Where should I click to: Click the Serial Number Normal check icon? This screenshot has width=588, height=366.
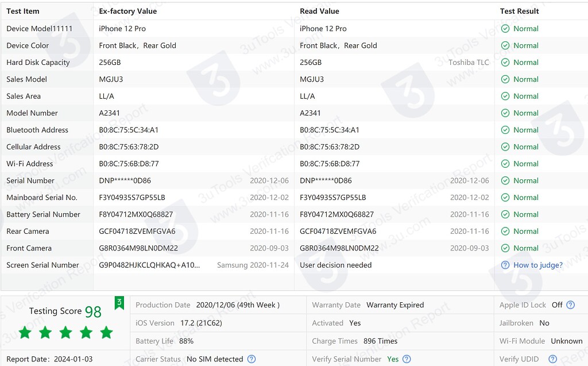pos(505,180)
